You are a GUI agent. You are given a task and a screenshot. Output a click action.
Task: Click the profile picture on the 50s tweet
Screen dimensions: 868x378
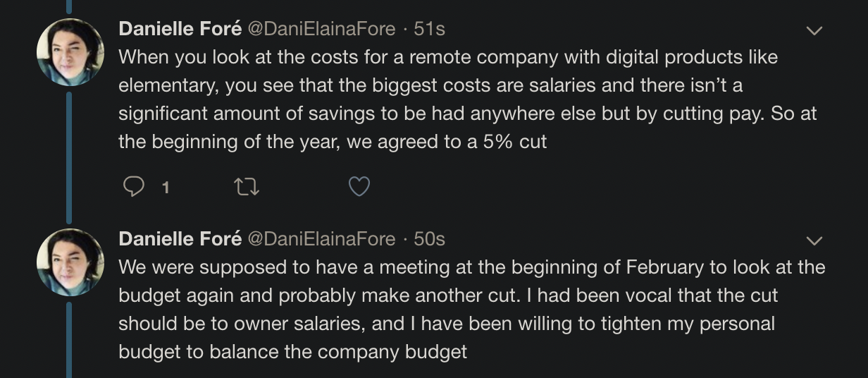70,262
